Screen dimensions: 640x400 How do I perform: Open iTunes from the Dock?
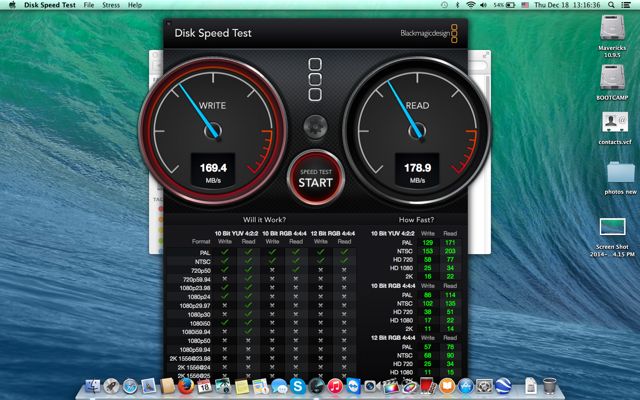pos(335,386)
